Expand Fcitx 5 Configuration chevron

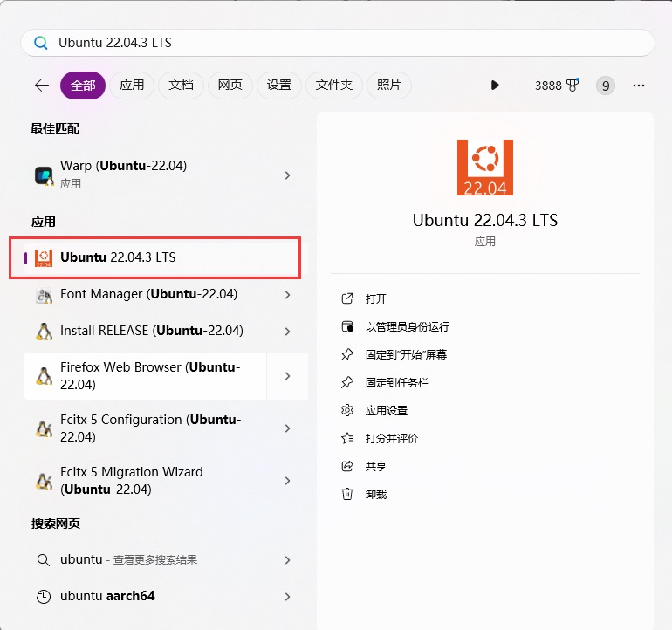point(287,428)
